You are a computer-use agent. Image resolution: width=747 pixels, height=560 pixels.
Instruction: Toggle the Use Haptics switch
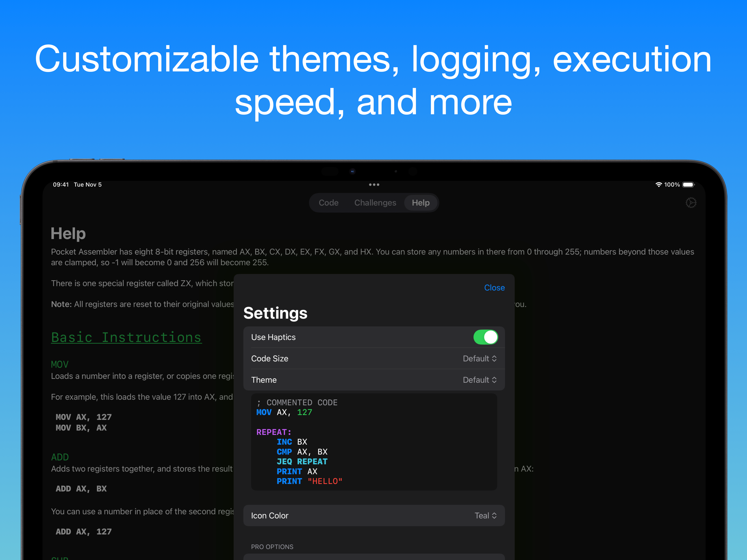485,337
